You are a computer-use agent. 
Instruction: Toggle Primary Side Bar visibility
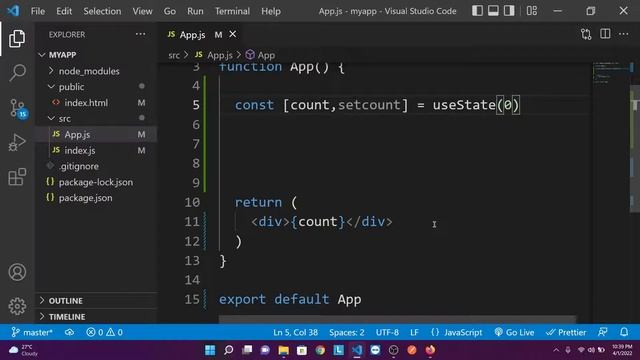coord(477,11)
